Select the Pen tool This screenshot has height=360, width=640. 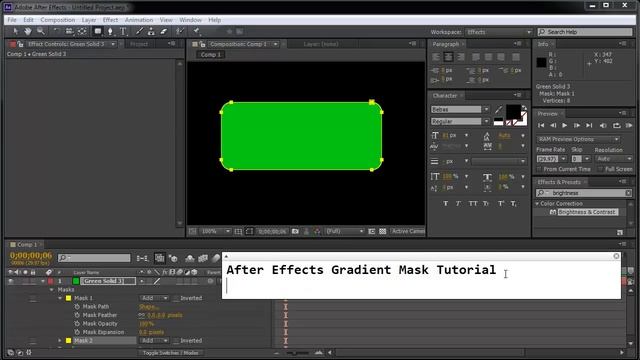(x=110, y=31)
